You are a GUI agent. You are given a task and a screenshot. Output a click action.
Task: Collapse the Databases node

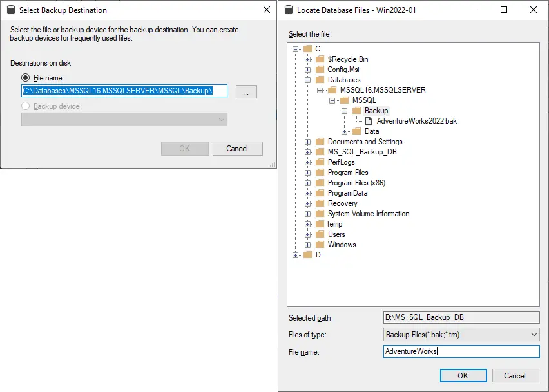[307, 80]
